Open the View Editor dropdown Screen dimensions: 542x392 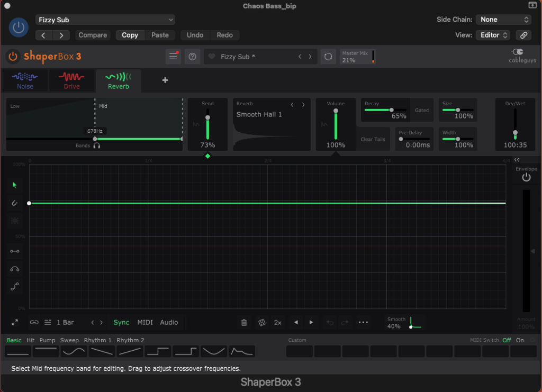[x=493, y=35]
